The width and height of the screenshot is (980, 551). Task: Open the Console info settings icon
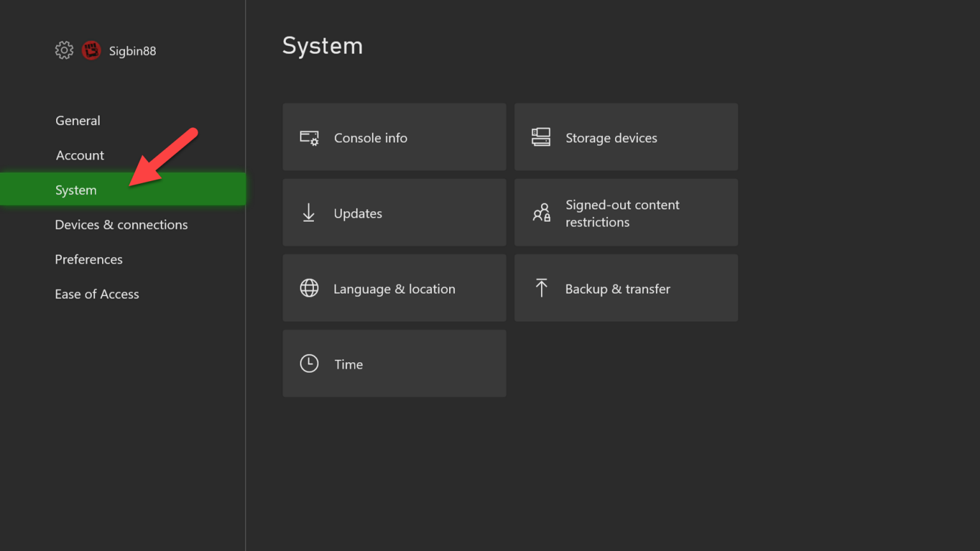309,137
